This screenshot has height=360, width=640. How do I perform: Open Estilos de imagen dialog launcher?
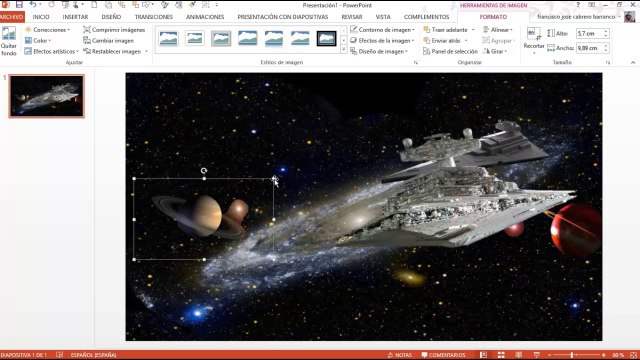tap(416, 62)
